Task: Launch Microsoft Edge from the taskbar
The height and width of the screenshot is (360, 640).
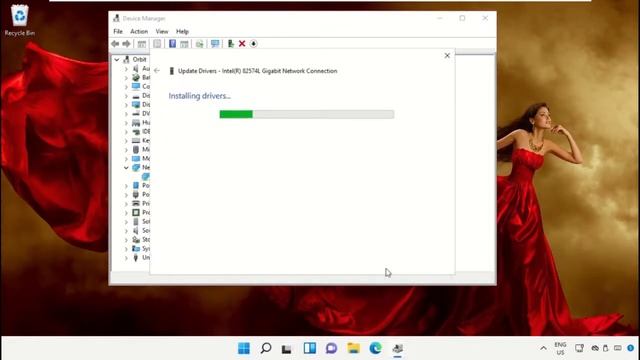Action: (376, 348)
